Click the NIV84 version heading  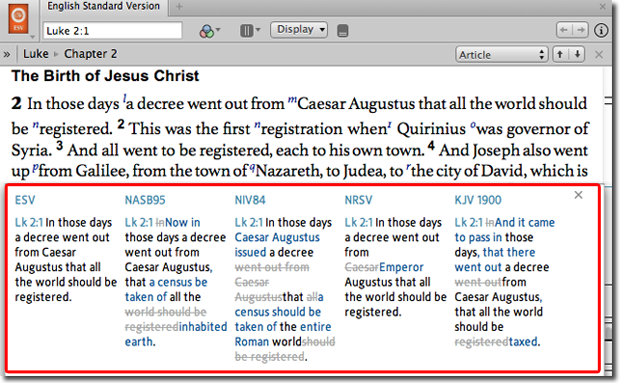(250, 200)
